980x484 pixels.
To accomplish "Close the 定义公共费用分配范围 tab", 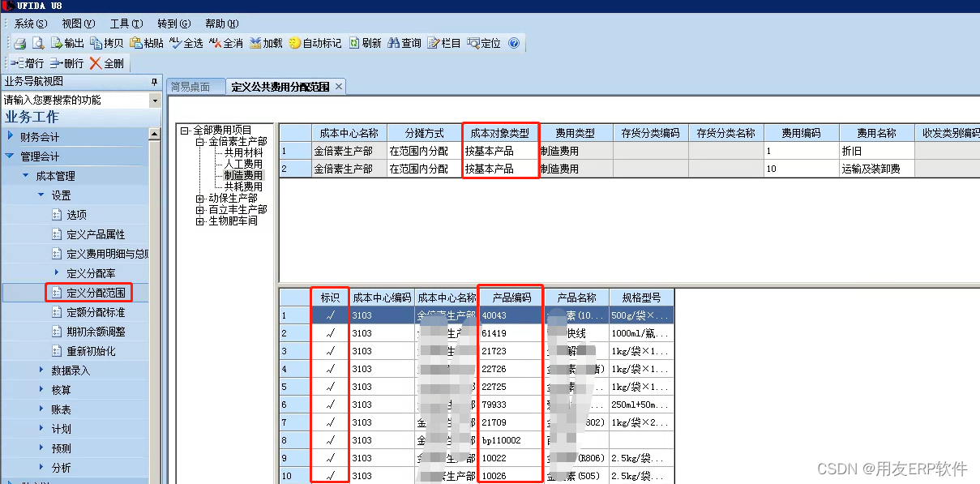I will tap(339, 86).
